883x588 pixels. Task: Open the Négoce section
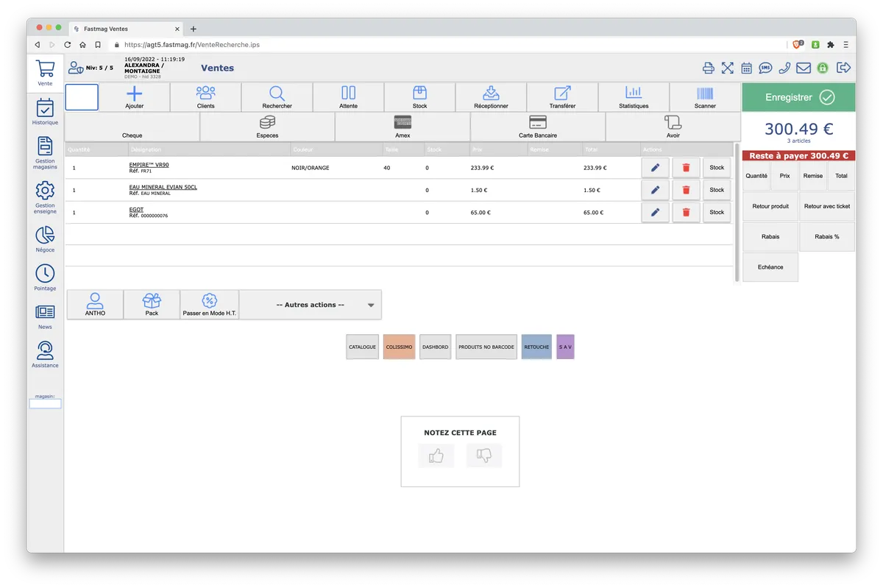45,239
